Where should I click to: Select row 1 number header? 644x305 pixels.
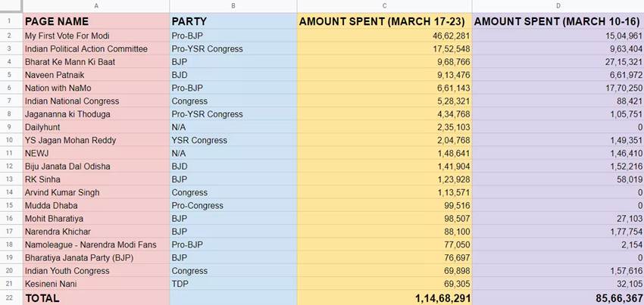(x=11, y=21)
